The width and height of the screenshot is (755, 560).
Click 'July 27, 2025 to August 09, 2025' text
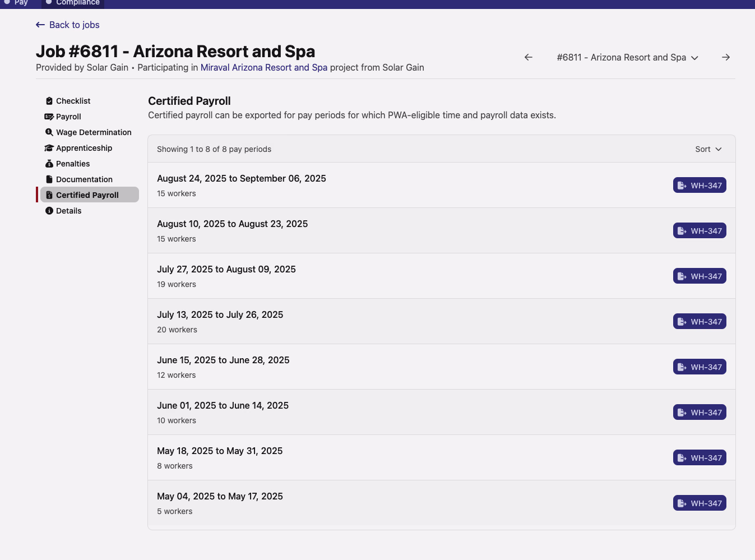tap(226, 269)
